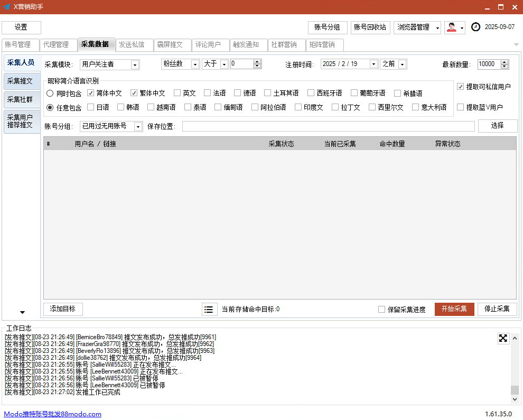Select the 同时包含 radio button
Image resolution: width=523 pixels, height=420 pixels.
coord(50,94)
